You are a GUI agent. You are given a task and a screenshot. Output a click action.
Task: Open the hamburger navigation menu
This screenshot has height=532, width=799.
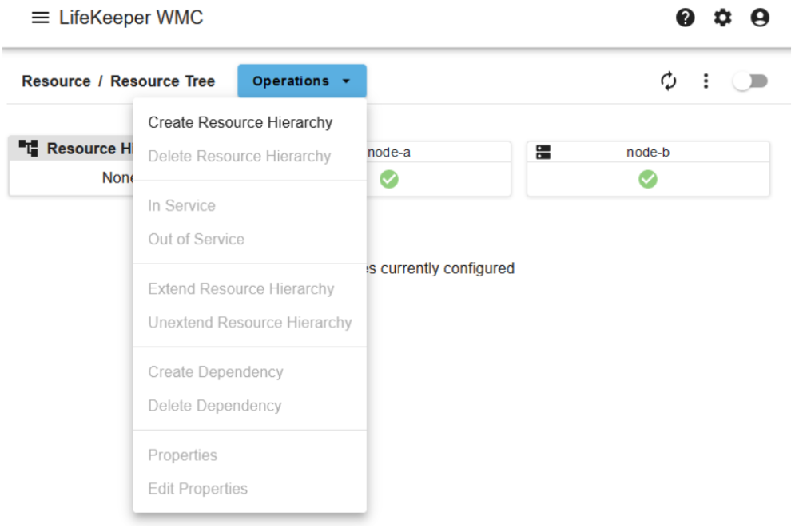pyautogui.click(x=40, y=18)
